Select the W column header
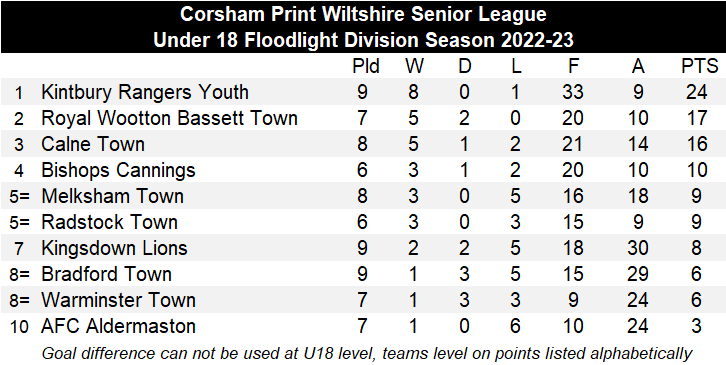Screen dimensions: 726x365 414,67
